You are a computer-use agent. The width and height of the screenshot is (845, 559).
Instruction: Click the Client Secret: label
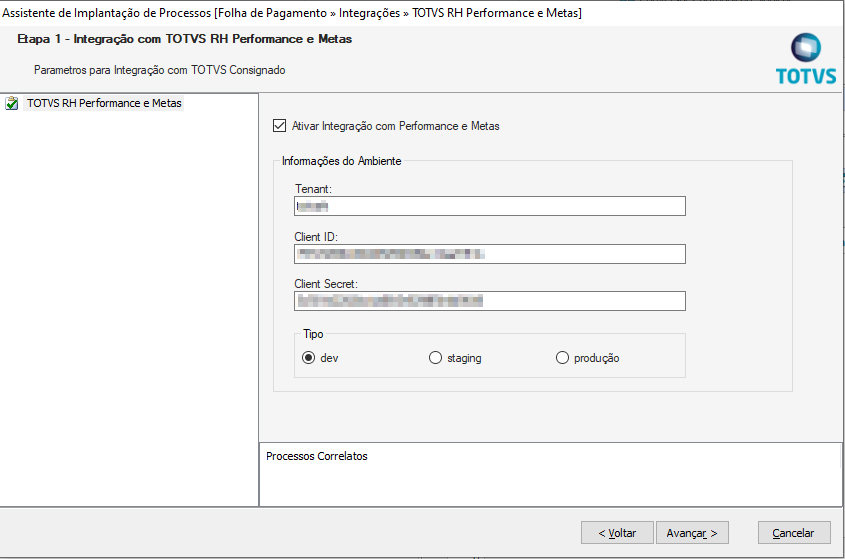point(326,284)
